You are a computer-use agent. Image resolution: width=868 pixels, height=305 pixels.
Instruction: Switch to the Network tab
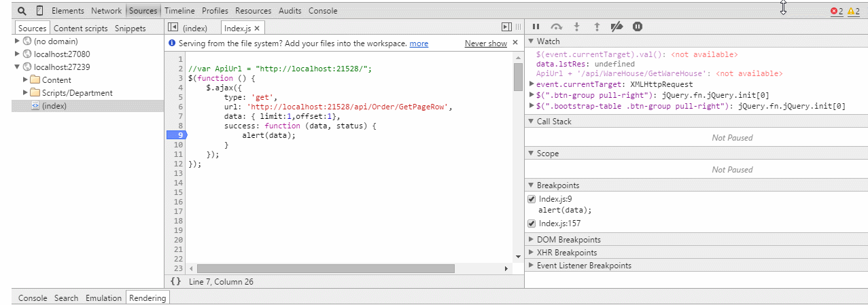tap(106, 11)
